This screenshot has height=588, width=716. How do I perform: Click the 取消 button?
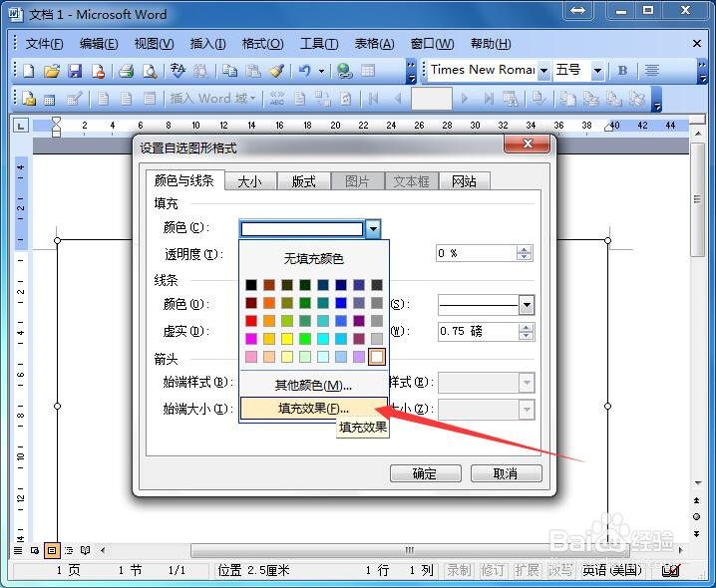tap(506, 473)
